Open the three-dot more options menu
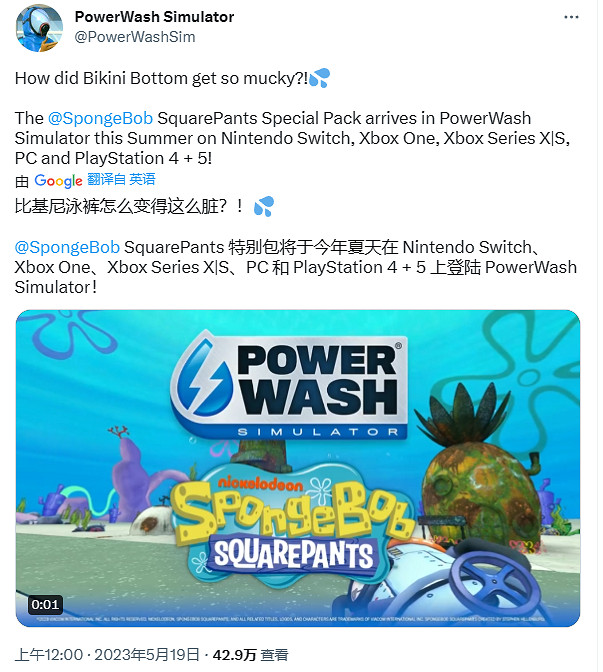The image size is (603, 672). 571,17
